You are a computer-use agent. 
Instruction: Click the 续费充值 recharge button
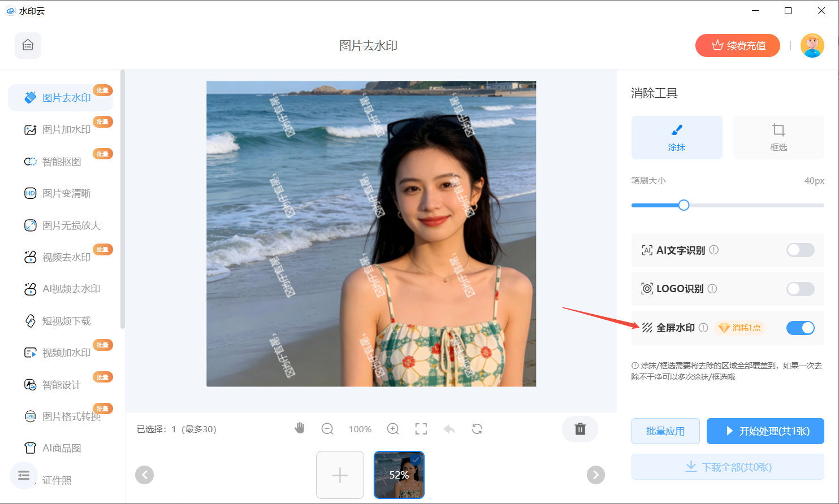737,46
